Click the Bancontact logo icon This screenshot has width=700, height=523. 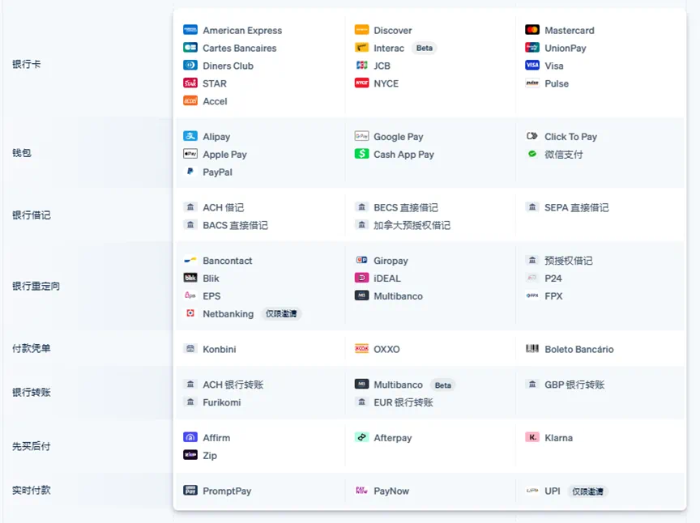point(190,260)
